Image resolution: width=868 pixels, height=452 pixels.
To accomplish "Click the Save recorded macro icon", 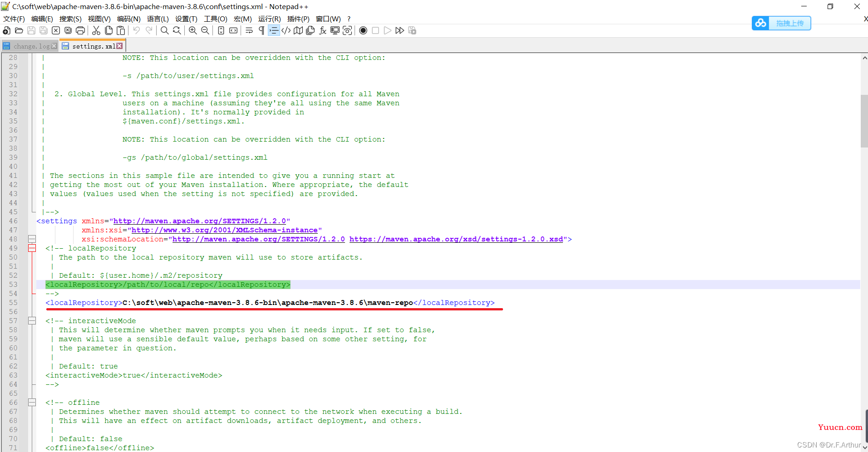I will [x=412, y=30].
